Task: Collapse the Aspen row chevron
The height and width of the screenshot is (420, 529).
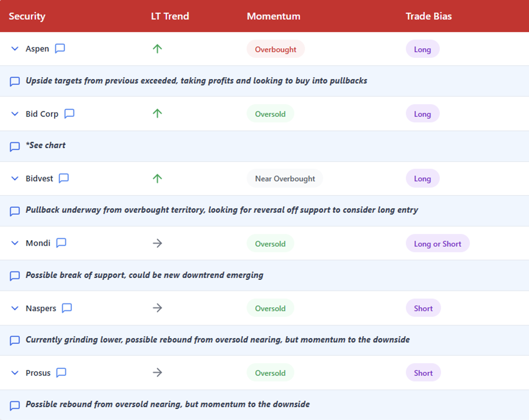Action: (15, 48)
